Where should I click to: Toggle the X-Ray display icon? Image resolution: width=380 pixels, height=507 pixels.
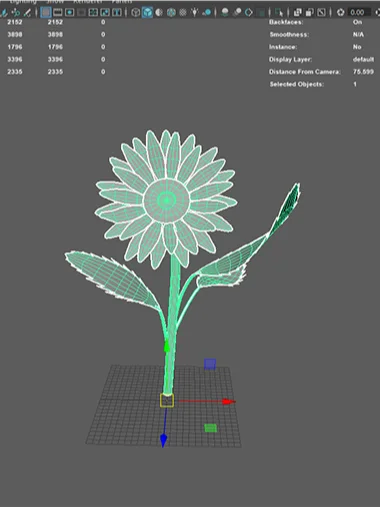click(x=297, y=13)
